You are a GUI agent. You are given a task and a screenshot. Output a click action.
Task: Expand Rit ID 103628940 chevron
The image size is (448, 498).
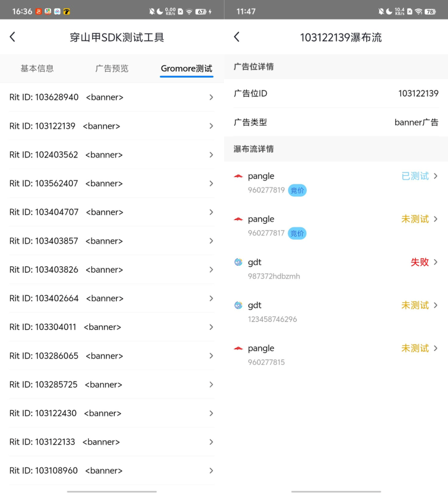pyautogui.click(x=211, y=98)
